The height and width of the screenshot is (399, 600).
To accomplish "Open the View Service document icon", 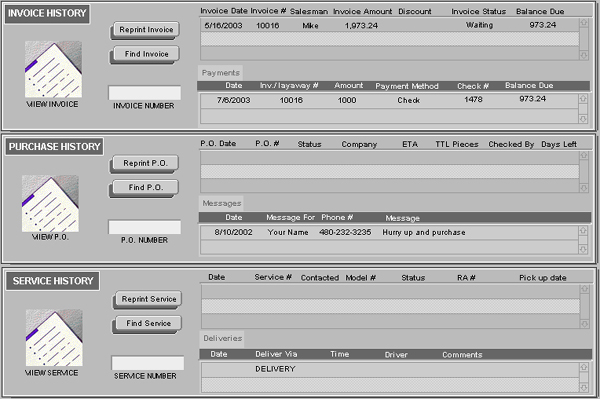I will coord(54,338).
